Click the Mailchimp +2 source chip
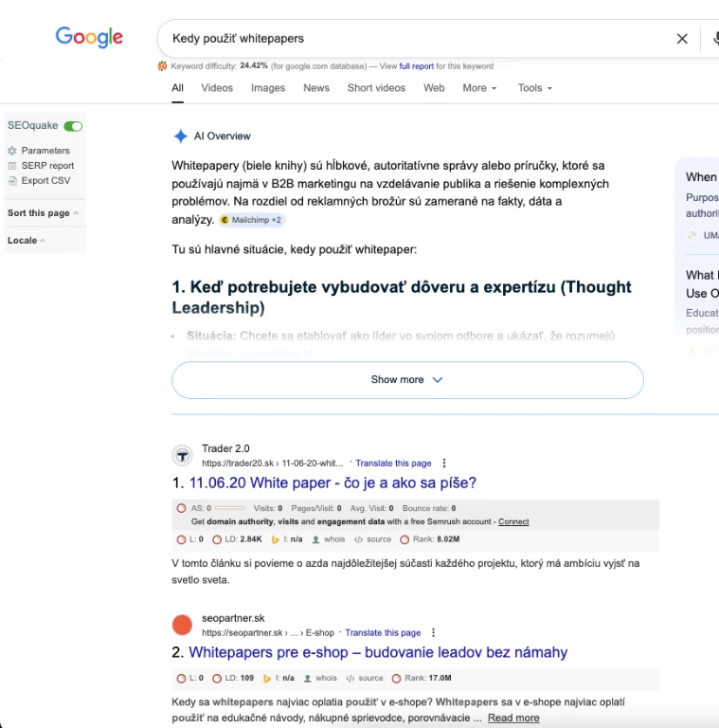The height and width of the screenshot is (728, 719). pos(250,220)
